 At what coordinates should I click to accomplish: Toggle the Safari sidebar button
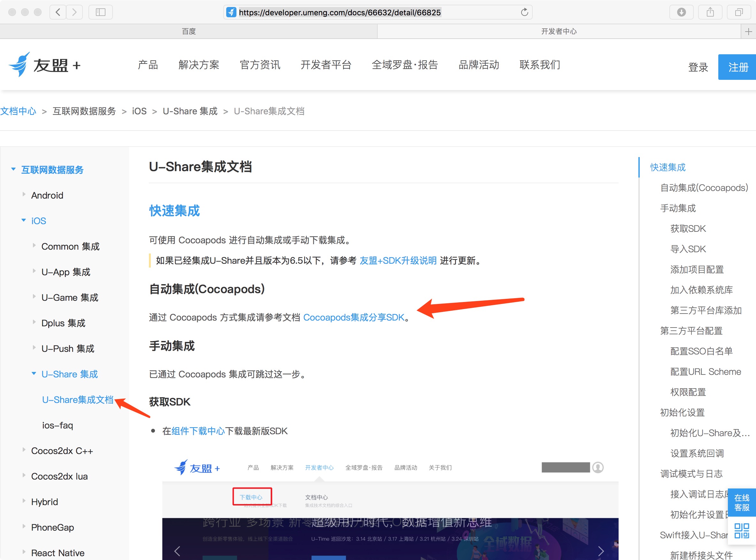[x=100, y=12]
